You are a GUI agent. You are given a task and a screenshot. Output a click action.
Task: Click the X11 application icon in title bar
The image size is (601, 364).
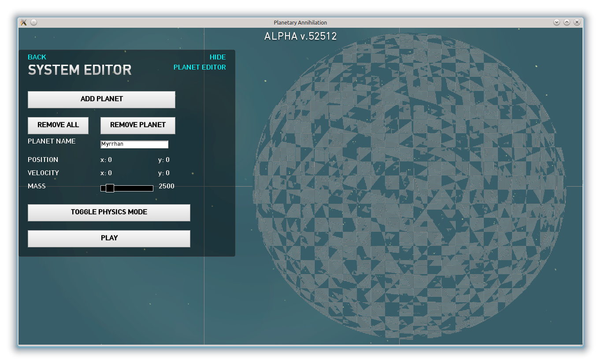[24, 22]
